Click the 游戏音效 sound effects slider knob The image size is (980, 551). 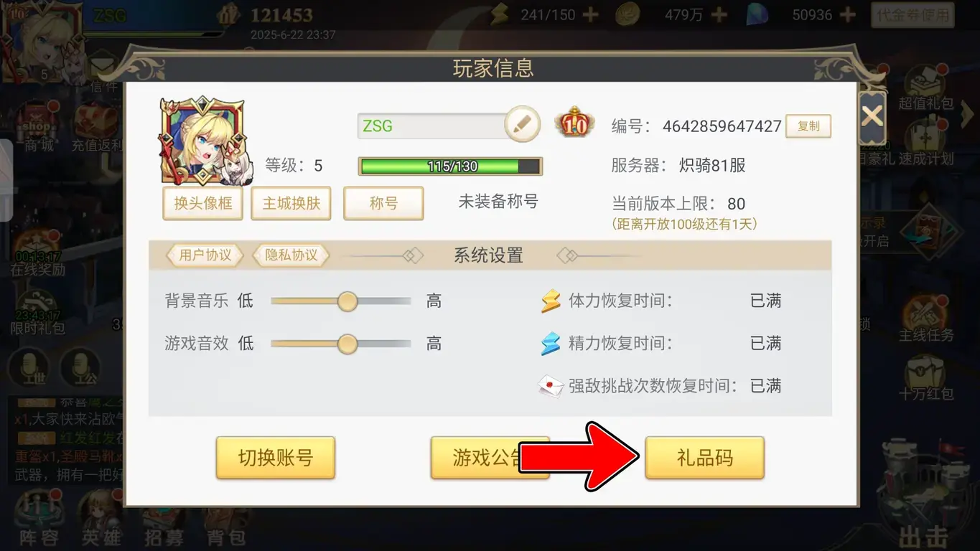pyautogui.click(x=347, y=344)
